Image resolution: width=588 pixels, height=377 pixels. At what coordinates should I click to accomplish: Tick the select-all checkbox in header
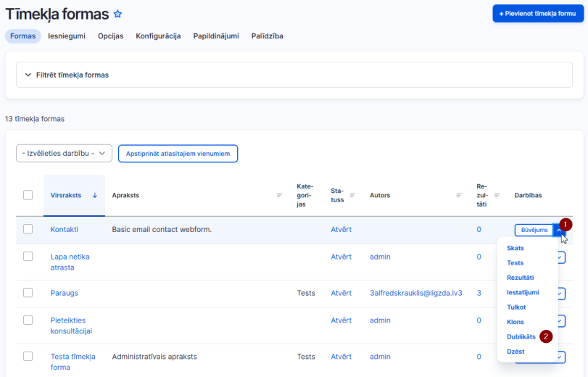tap(28, 195)
